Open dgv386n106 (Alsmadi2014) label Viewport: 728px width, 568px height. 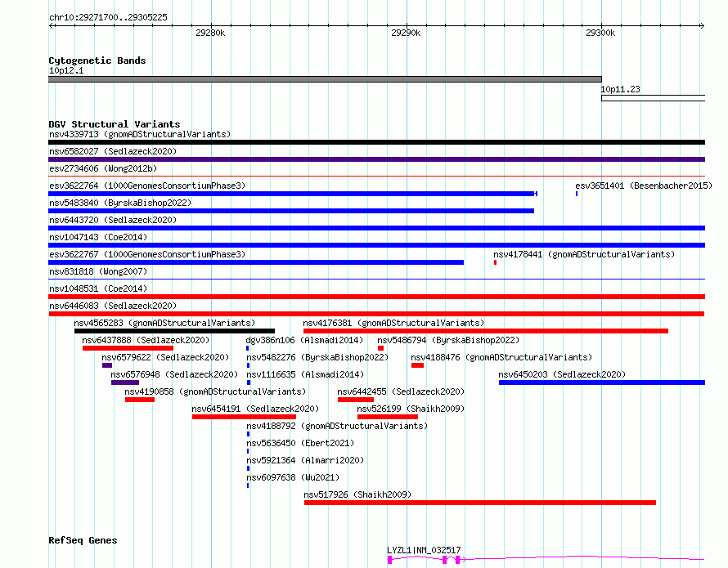tap(304, 340)
